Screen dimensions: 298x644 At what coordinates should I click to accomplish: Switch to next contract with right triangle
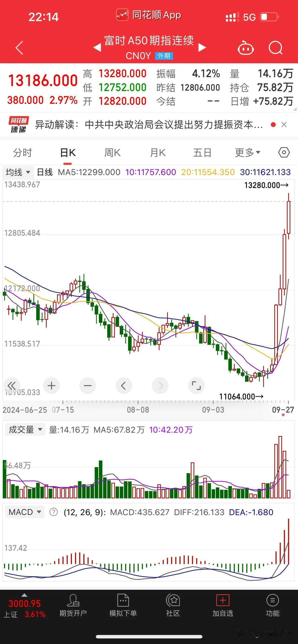click(x=202, y=47)
